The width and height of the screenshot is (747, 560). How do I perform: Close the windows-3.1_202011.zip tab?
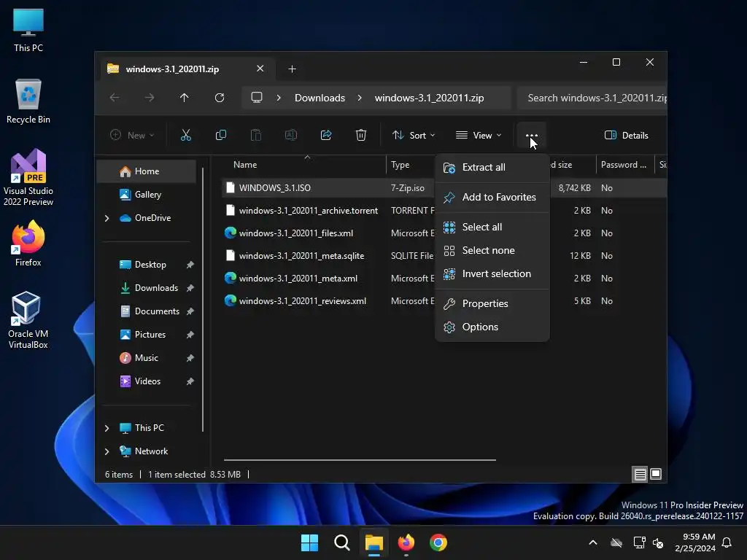click(x=260, y=69)
